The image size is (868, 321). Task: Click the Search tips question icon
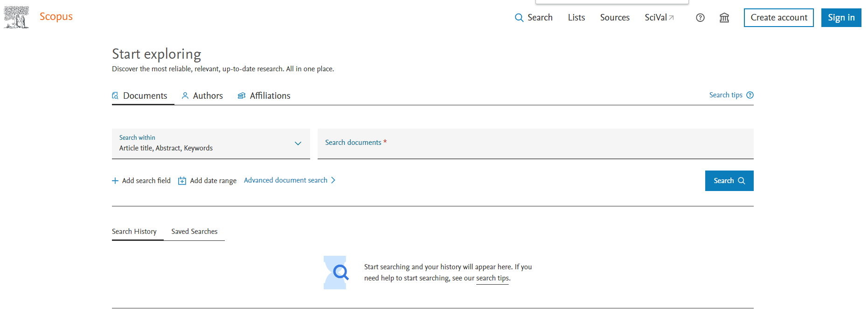750,95
